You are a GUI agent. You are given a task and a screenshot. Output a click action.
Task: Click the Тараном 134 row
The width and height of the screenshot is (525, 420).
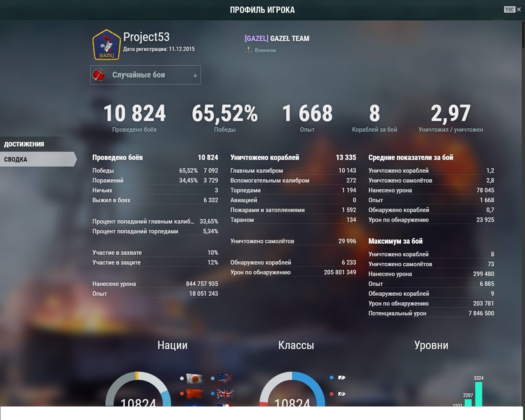click(x=293, y=220)
